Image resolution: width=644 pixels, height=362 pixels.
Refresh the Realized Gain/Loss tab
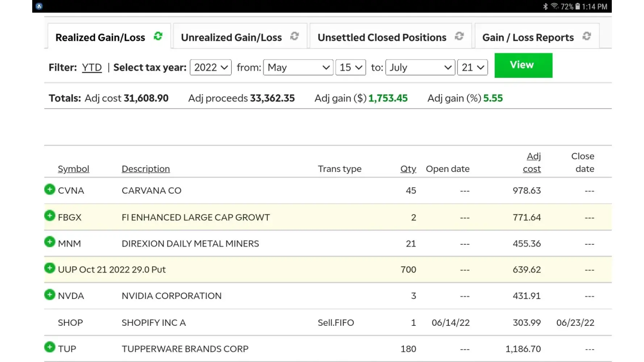(158, 36)
